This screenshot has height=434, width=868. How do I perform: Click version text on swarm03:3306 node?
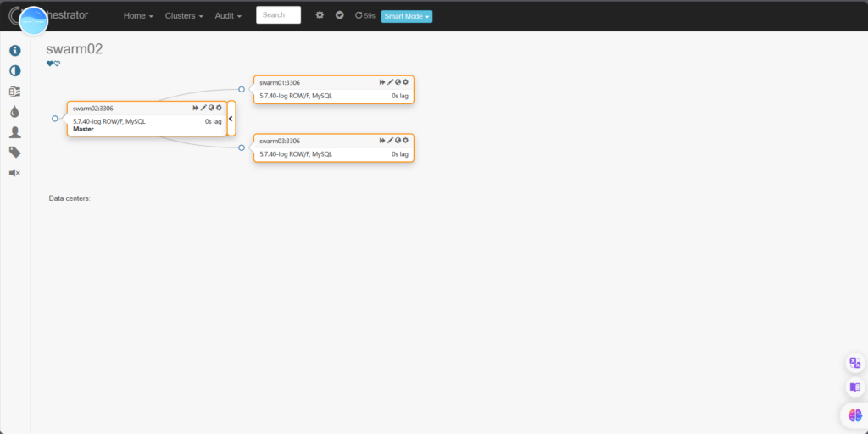(296, 154)
